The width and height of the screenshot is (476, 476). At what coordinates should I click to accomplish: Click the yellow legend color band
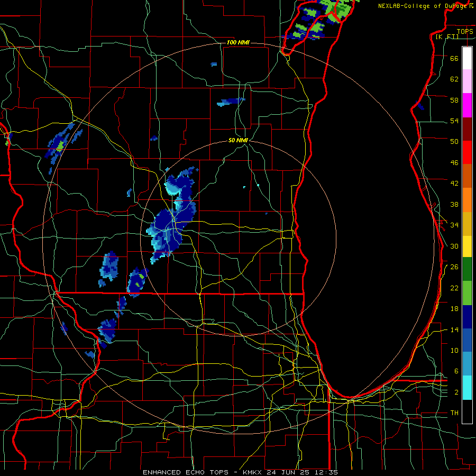[x=467, y=246]
